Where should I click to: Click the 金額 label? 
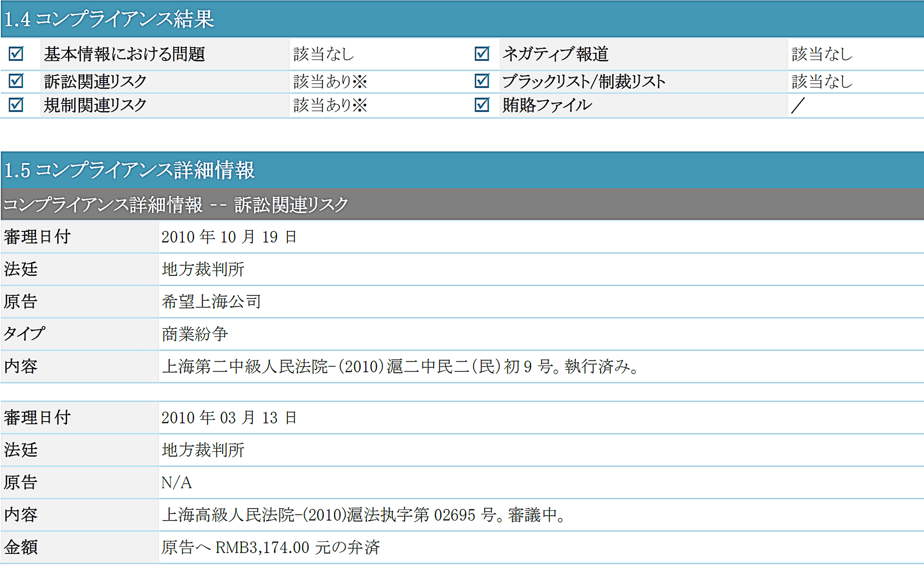[x=21, y=547]
